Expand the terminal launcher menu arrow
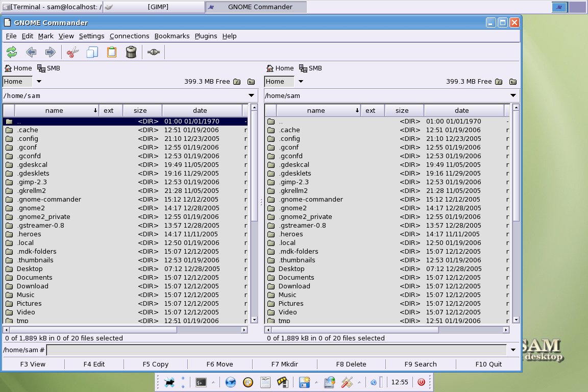The width and height of the screenshot is (588, 392). 213,383
